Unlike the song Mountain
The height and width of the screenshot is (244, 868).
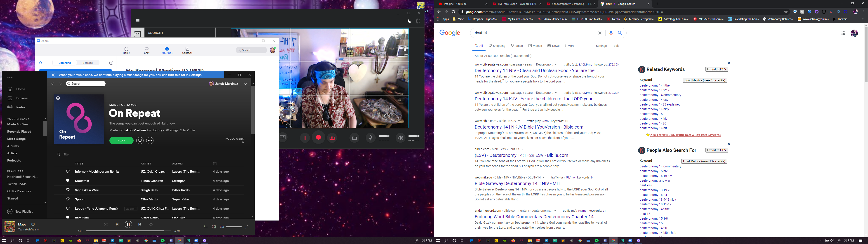(x=68, y=181)
